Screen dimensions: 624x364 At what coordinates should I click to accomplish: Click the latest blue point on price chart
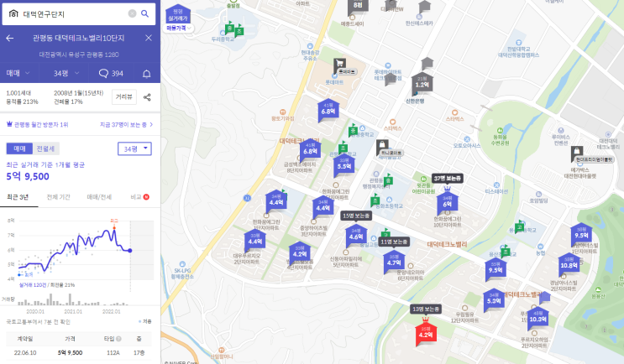[129, 250]
